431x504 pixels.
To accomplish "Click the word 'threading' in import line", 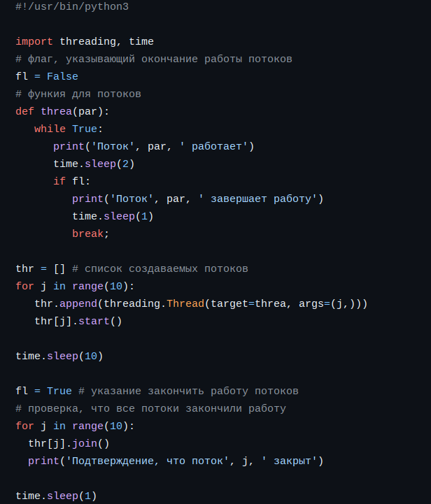I will tap(87, 42).
